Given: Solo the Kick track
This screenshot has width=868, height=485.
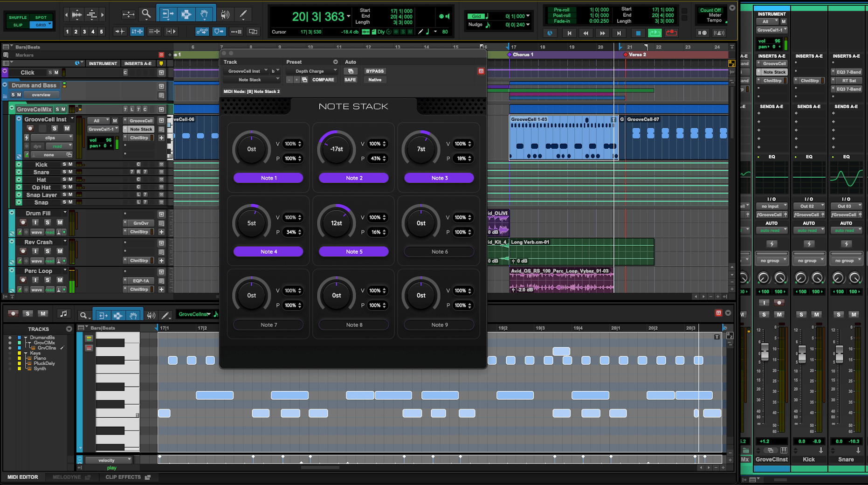Looking at the screenshot, I should point(63,164).
